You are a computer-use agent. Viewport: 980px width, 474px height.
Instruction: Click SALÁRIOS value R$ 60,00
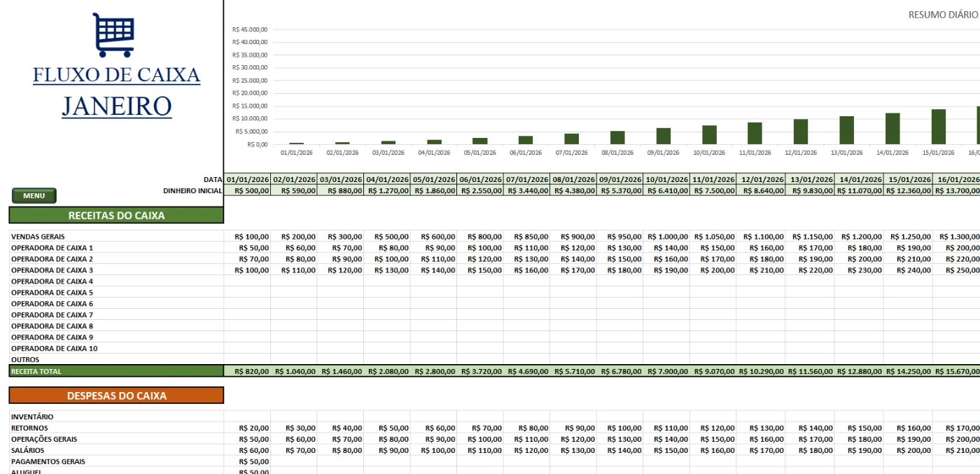click(x=247, y=450)
